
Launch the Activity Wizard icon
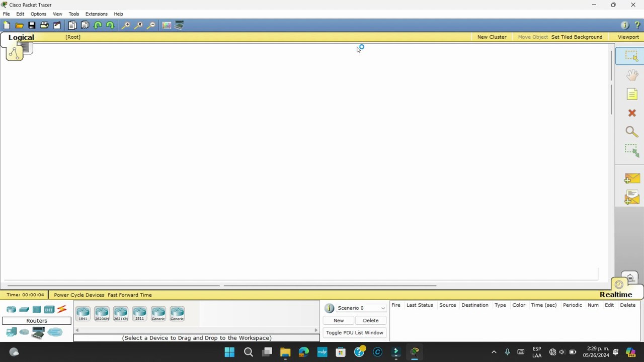[57, 25]
